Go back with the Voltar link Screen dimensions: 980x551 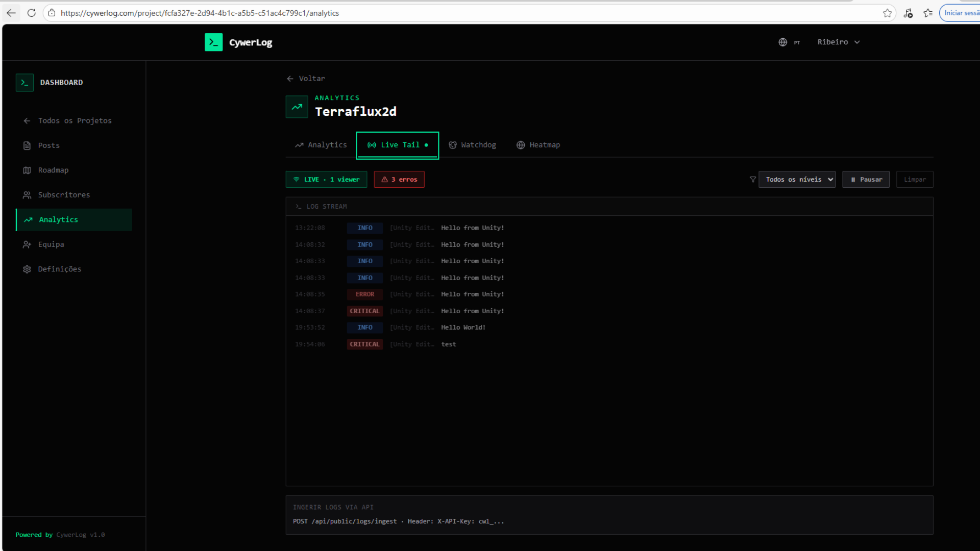(306, 79)
